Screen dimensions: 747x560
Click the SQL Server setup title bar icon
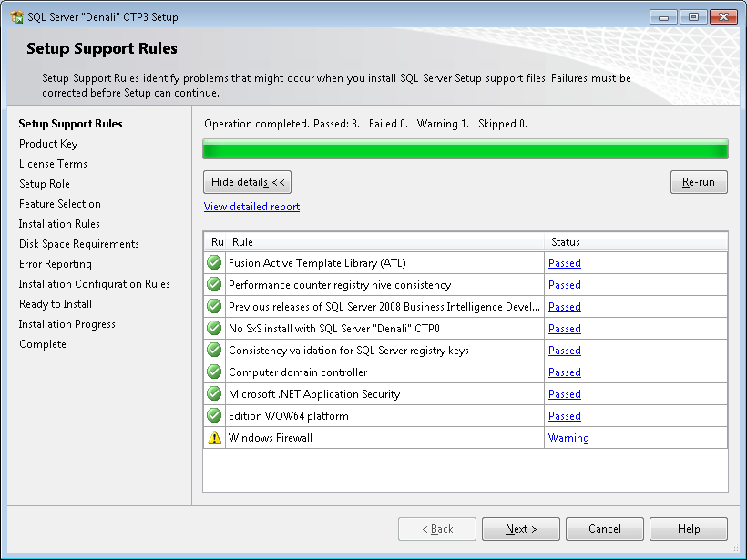tap(16, 17)
